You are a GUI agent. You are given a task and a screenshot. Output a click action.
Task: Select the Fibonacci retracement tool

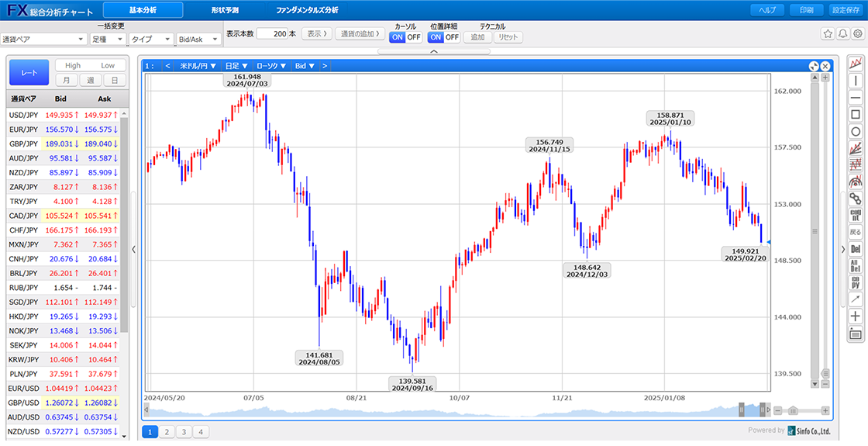pyautogui.click(x=856, y=164)
